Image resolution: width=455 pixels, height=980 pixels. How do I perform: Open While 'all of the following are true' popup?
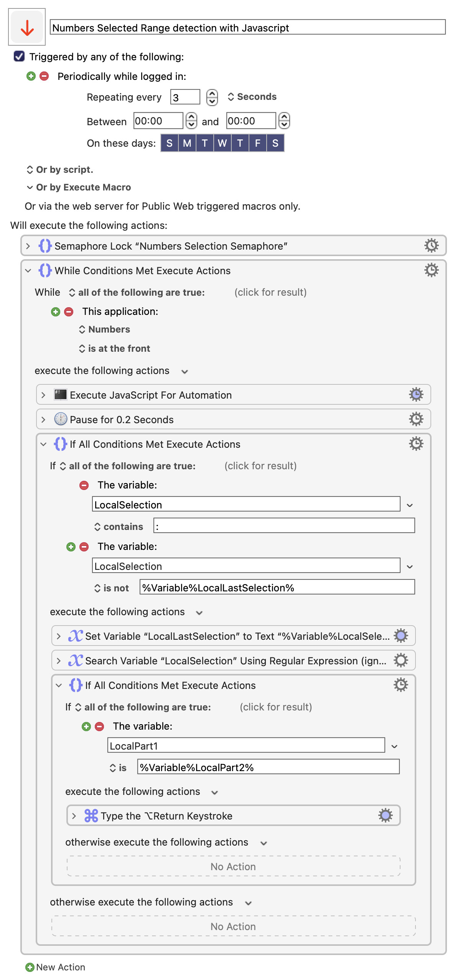coord(137,292)
